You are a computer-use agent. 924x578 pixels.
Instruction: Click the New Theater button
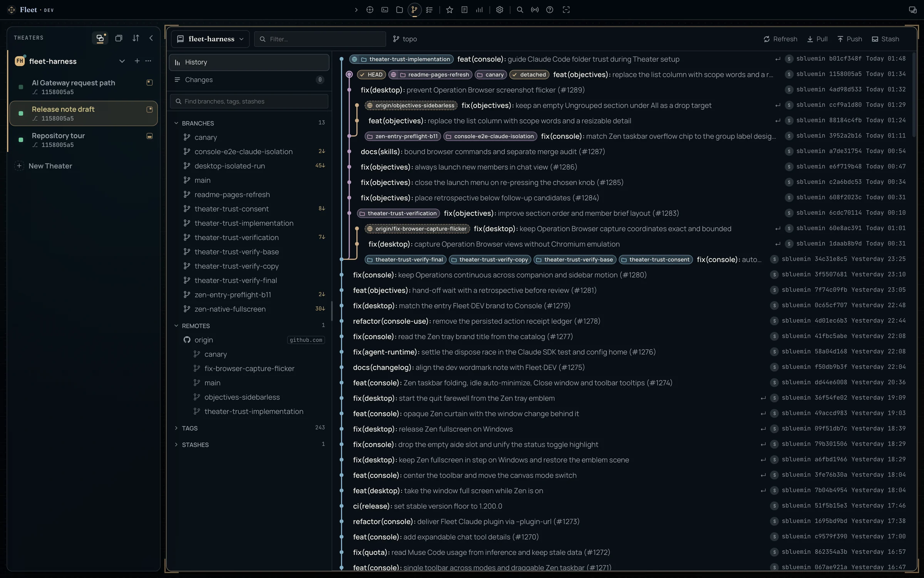[44, 166]
